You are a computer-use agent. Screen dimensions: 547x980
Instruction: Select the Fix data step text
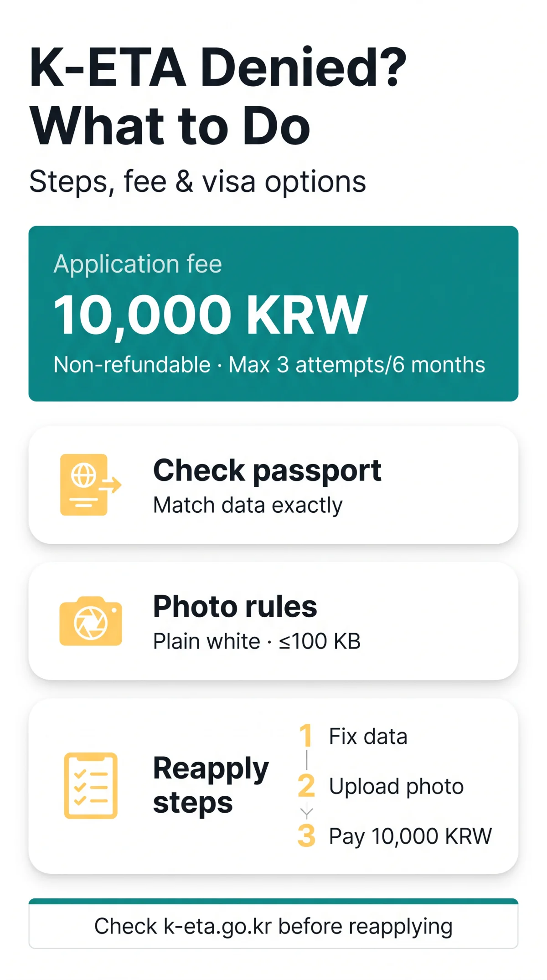(x=368, y=736)
